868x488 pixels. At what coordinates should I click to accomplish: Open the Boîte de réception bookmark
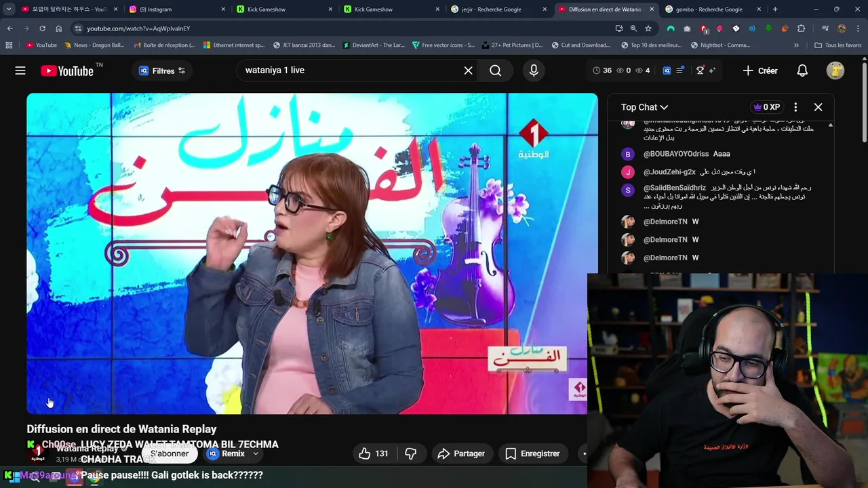(x=164, y=45)
